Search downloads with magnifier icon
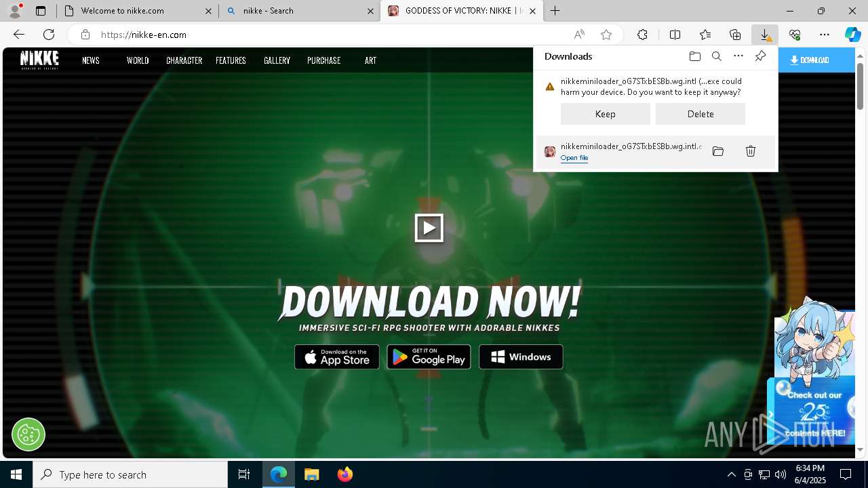The height and width of the screenshot is (488, 868). (716, 56)
